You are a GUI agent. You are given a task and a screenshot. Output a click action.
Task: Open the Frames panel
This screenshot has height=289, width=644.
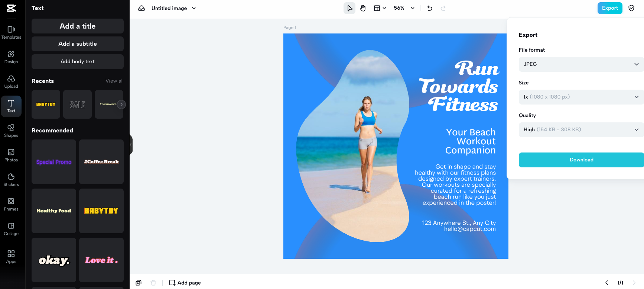coord(11,204)
